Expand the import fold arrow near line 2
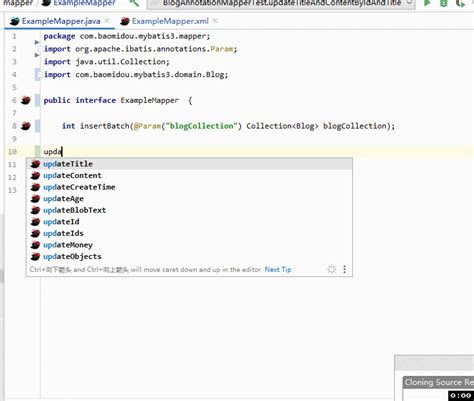The width and height of the screenshot is (474, 401). 37,55
